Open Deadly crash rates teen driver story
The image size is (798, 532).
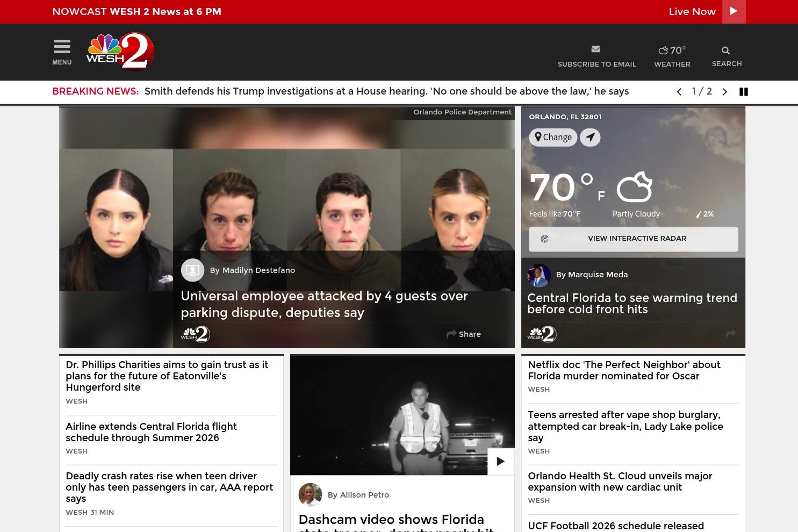[x=169, y=487]
